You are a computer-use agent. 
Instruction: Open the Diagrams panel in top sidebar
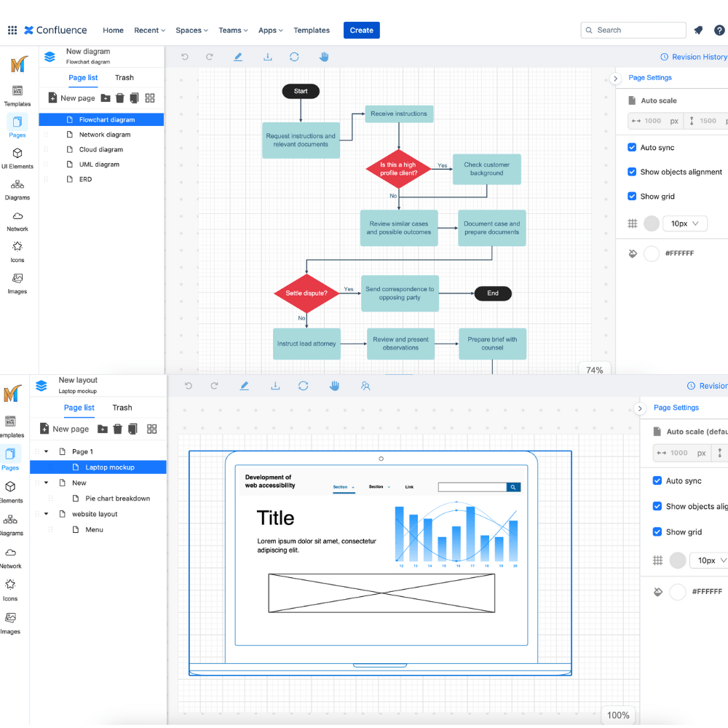17,189
